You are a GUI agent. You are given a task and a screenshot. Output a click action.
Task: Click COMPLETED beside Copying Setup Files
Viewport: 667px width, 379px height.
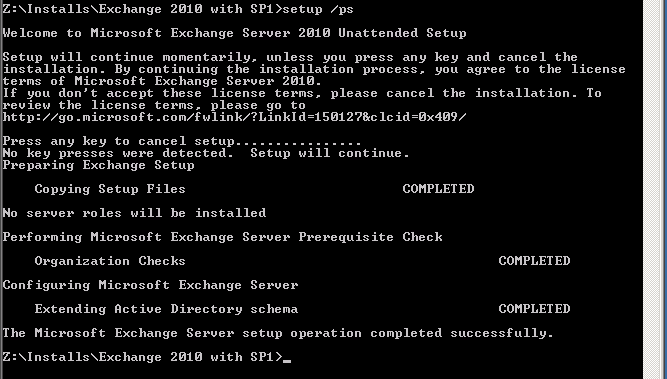[438, 189]
